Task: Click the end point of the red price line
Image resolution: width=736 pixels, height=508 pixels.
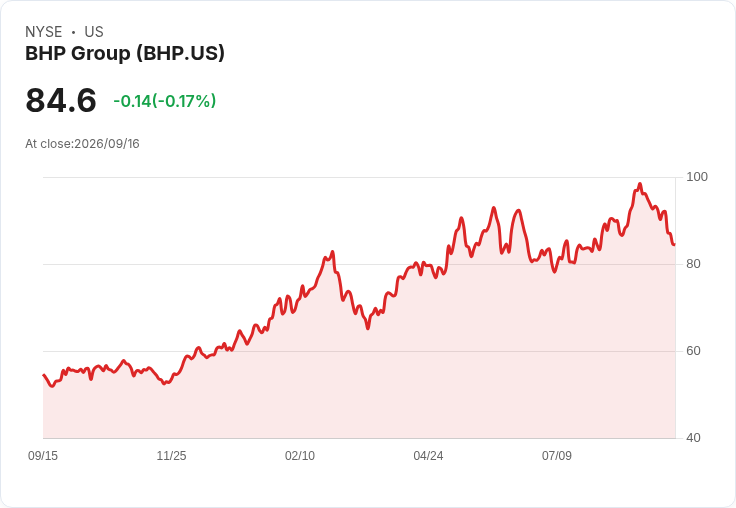Action: pos(674,244)
